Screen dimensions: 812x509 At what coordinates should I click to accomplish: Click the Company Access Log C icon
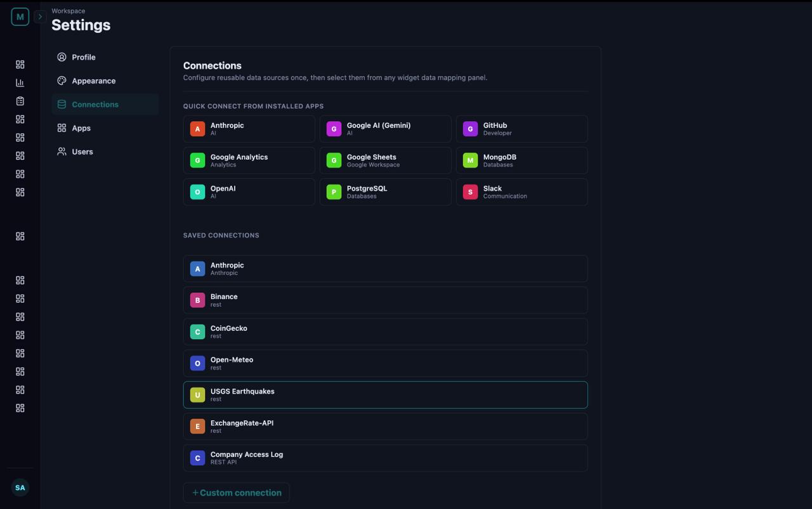(197, 458)
